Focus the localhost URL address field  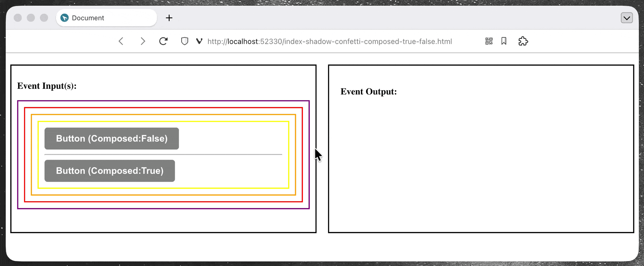(329, 42)
